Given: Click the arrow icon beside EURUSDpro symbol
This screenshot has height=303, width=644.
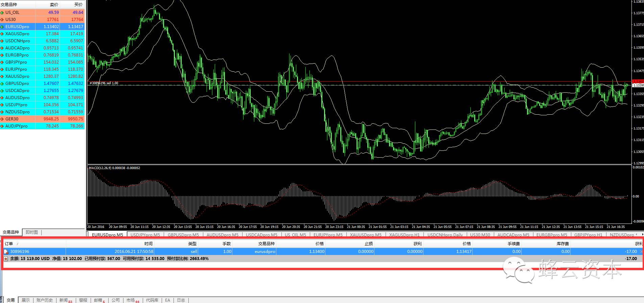Looking at the screenshot, I should point(2,27).
